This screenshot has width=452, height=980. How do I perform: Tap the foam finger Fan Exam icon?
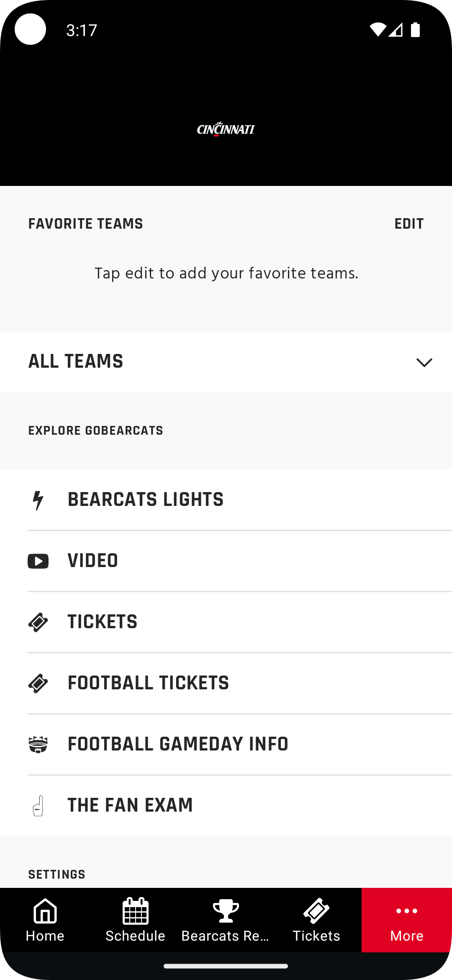[38, 806]
